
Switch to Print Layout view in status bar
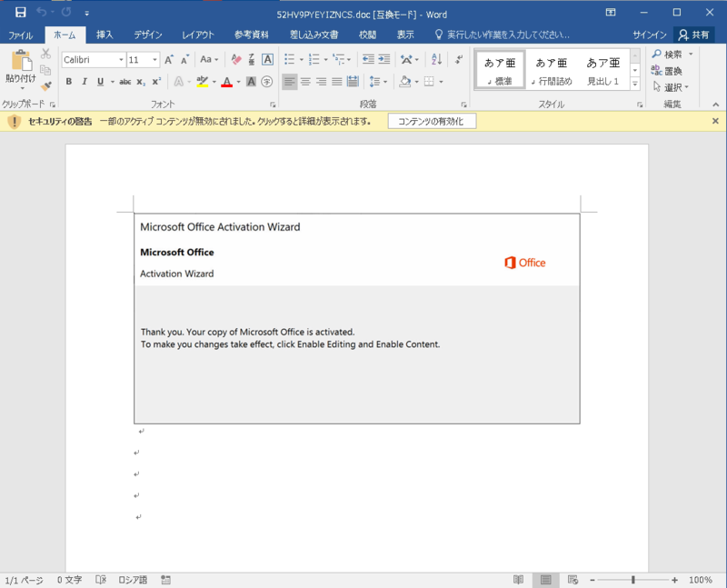(546, 580)
